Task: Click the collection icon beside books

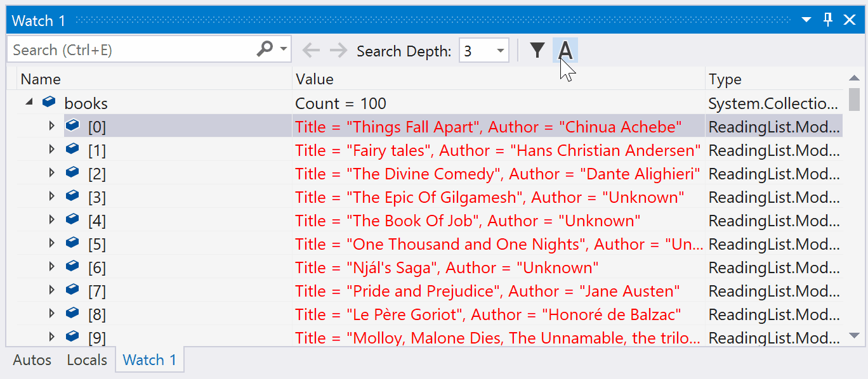Action: tap(49, 102)
